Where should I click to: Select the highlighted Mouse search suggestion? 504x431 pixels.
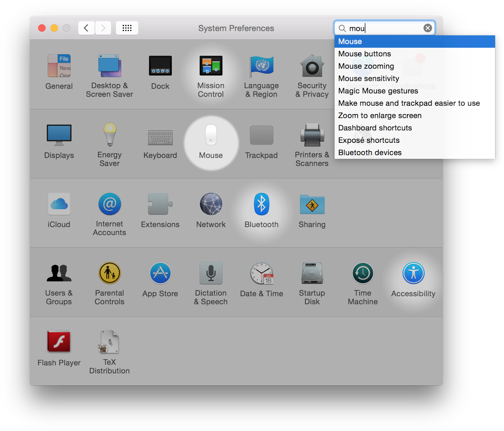[414, 41]
